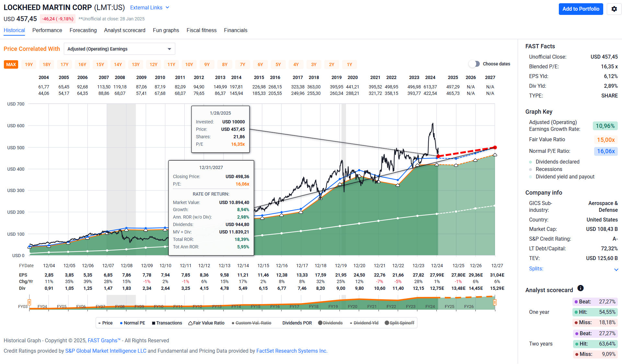The image size is (622, 364).
Task: Open the Fun graphs tab
Action: coord(166,30)
